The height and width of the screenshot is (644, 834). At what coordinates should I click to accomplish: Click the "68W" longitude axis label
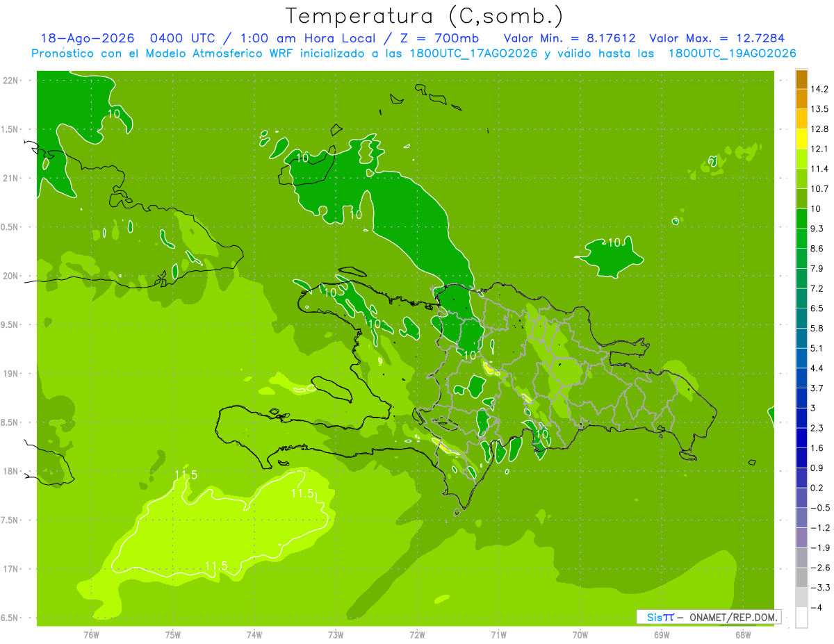tap(743, 634)
